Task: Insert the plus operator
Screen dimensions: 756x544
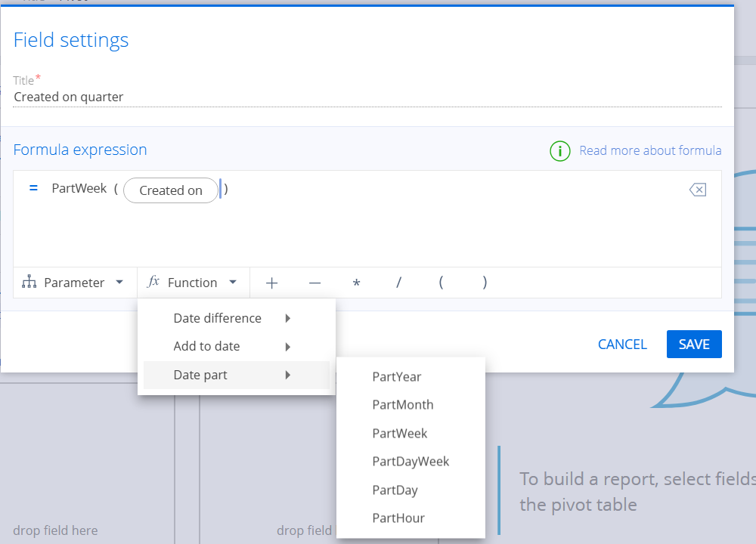Action: (272, 283)
